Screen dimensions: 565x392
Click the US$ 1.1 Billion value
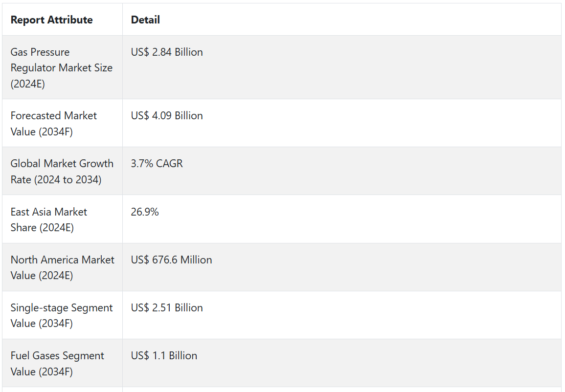click(164, 356)
